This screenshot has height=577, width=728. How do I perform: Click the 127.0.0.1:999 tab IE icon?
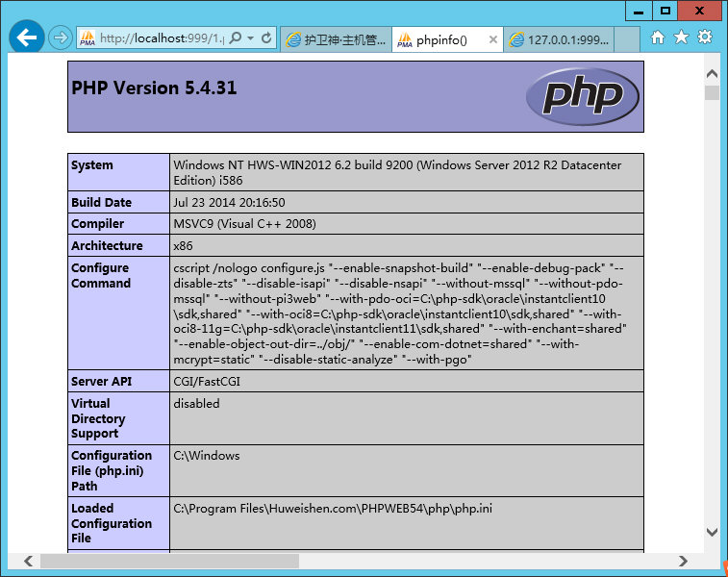click(x=516, y=40)
